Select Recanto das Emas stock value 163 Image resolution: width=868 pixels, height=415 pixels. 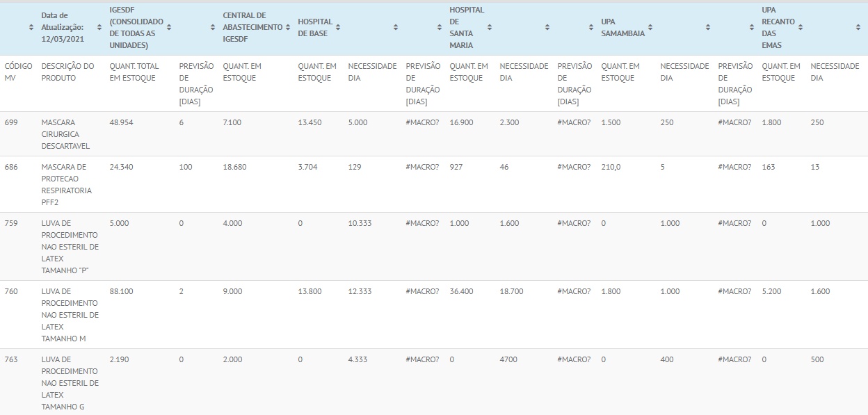(x=769, y=167)
